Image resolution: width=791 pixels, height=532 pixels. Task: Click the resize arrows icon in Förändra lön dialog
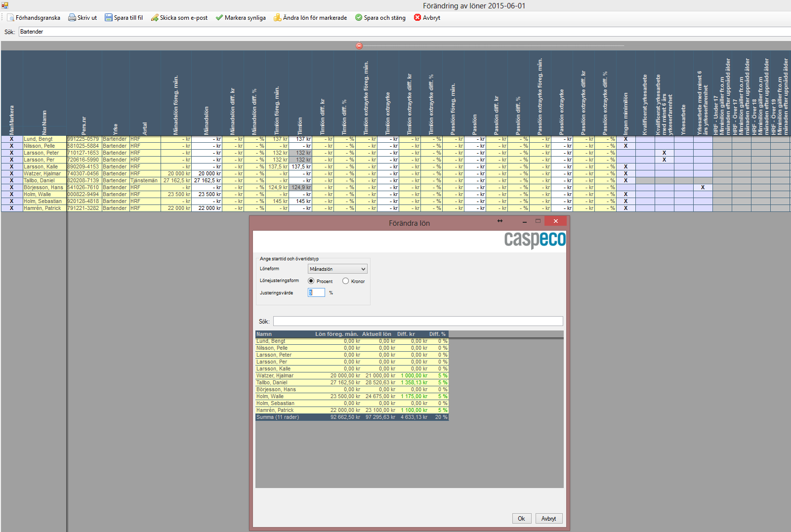500,221
